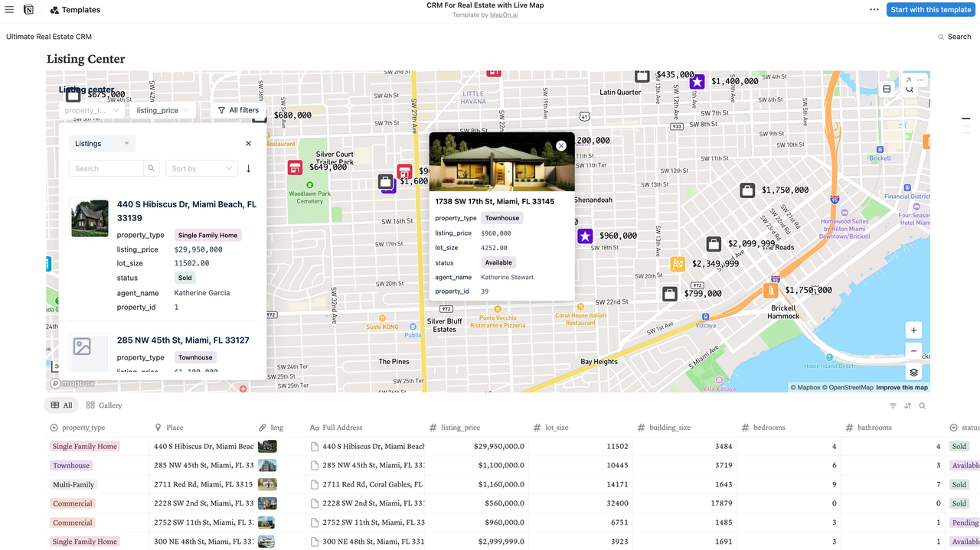Open map in full page arrow
The height and width of the screenshot is (550, 980).
pos(908,80)
